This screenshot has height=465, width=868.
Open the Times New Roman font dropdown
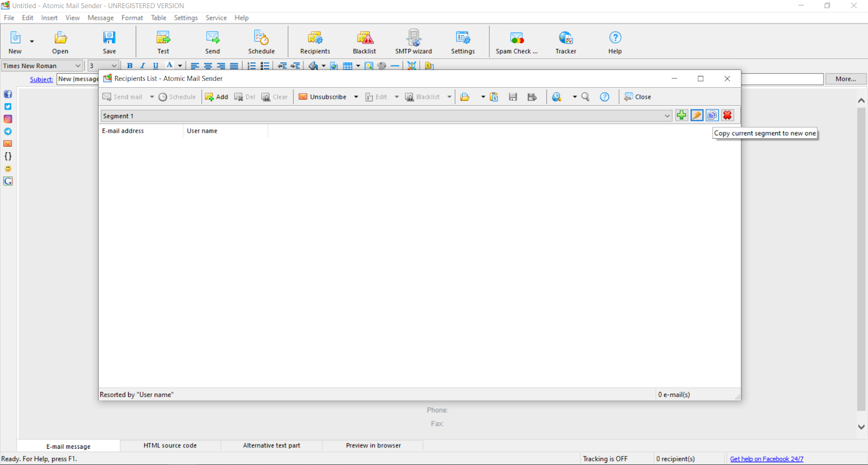[x=78, y=66]
